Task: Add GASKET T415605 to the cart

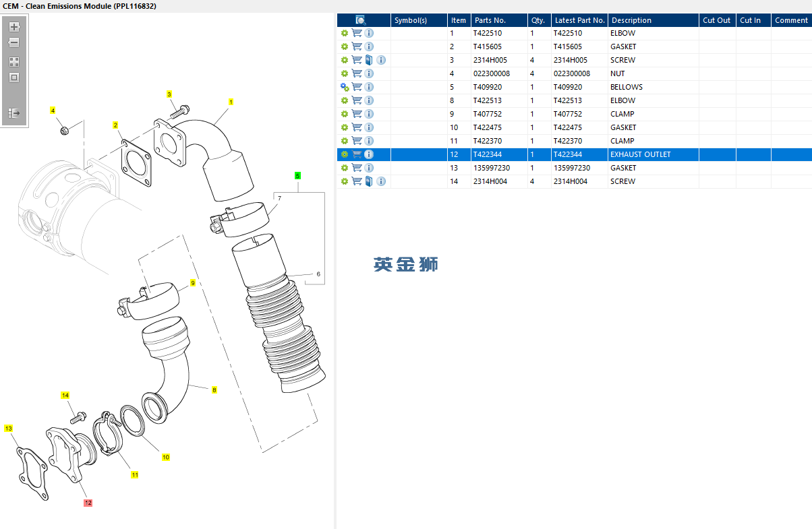Action: click(x=357, y=46)
